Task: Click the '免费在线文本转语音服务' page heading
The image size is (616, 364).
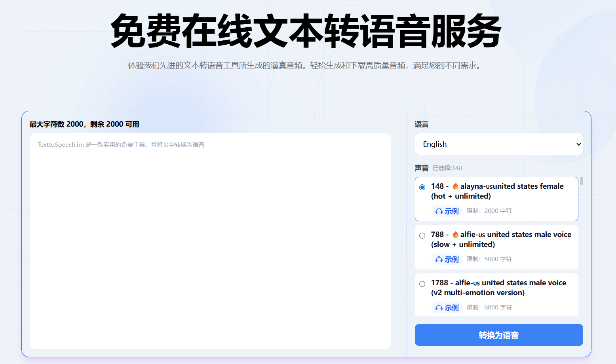Action: [x=306, y=31]
